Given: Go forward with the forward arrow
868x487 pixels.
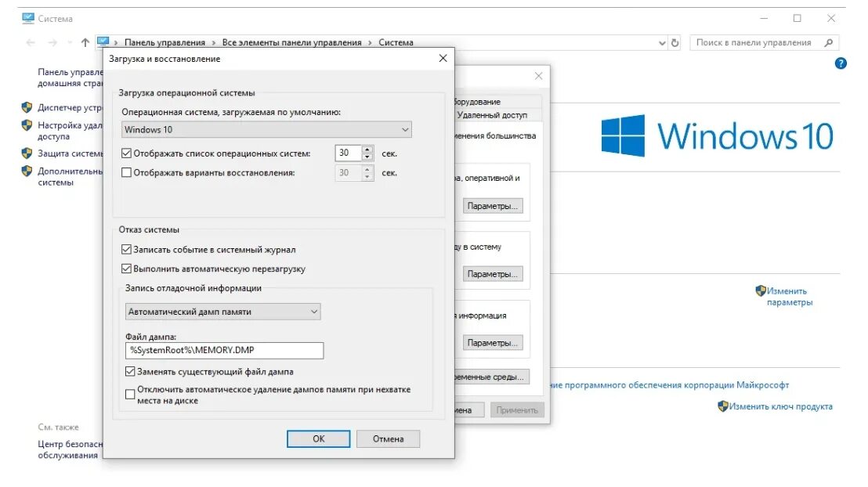Looking at the screenshot, I should point(52,42).
